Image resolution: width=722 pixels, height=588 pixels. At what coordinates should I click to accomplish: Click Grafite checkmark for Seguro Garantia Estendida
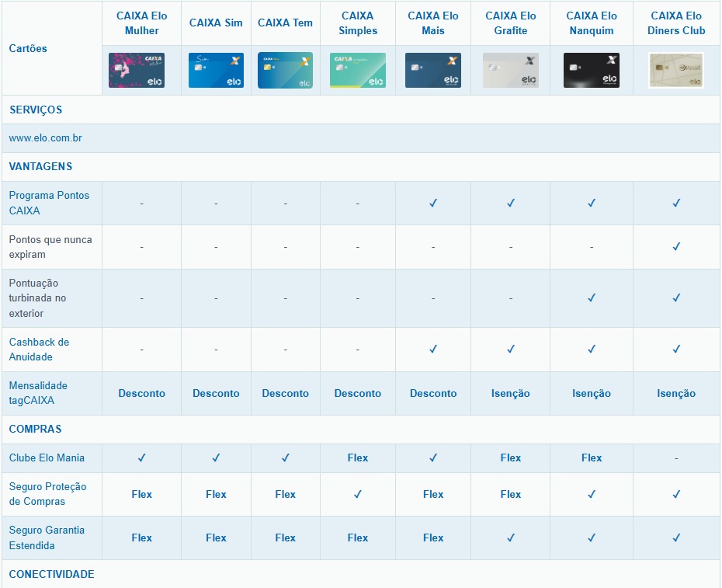[x=511, y=538]
